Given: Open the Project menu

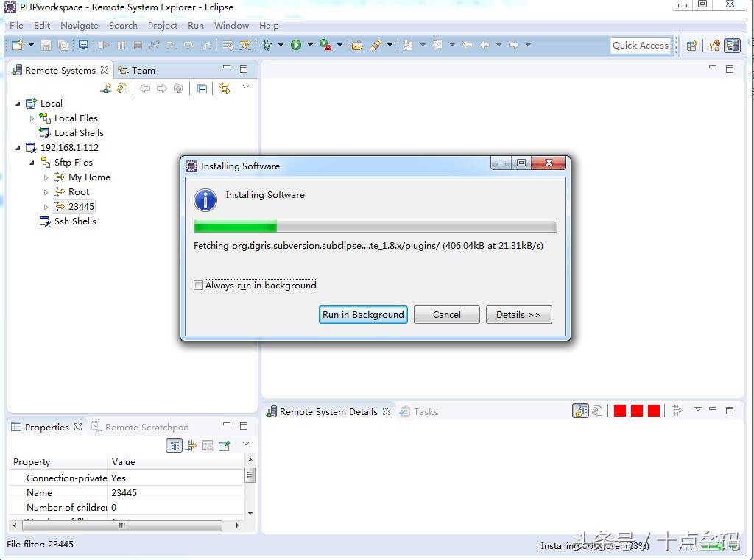Looking at the screenshot, I should [163, 26].
